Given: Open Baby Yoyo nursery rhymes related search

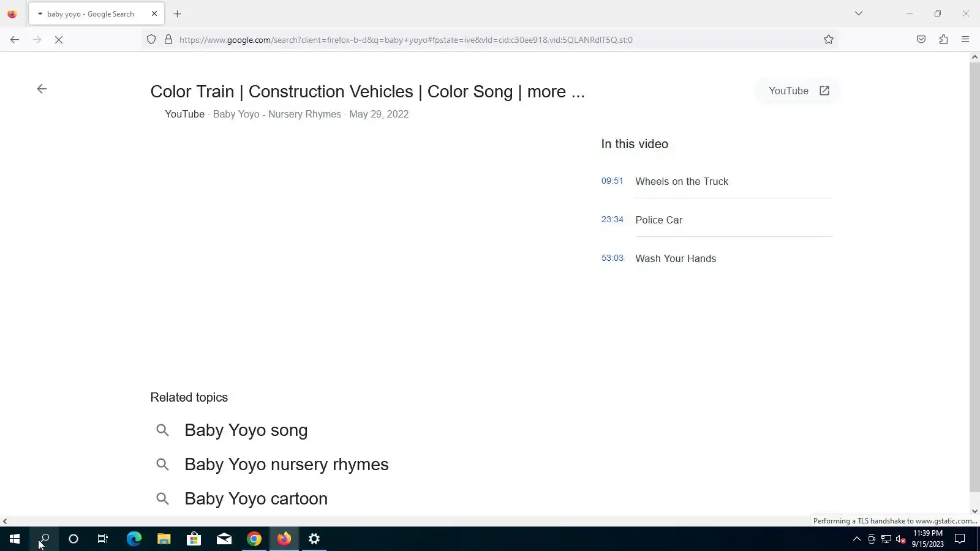Looking at the screenshot, I should pos(286,465).
